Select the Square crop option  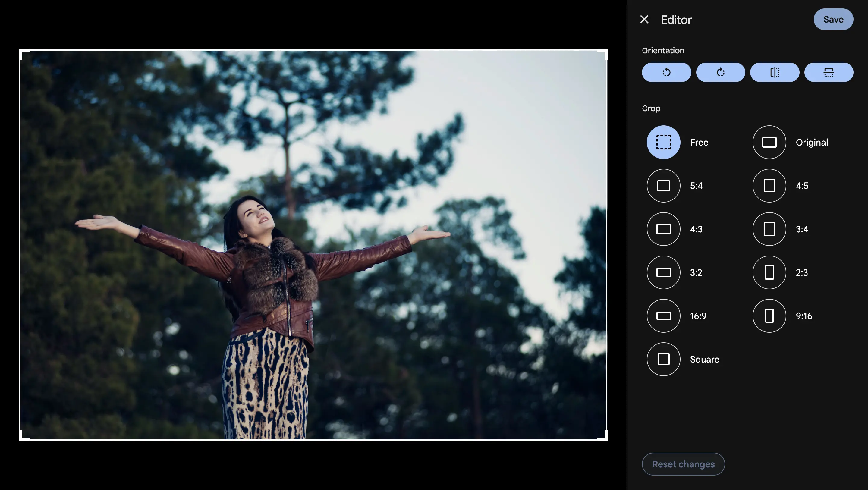click(x=663, y=359)
